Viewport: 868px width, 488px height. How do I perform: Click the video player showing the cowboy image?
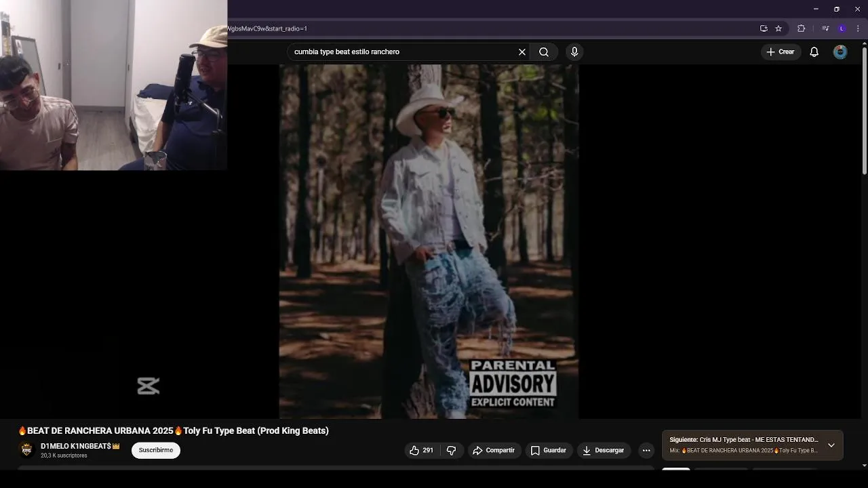(429, 241)
